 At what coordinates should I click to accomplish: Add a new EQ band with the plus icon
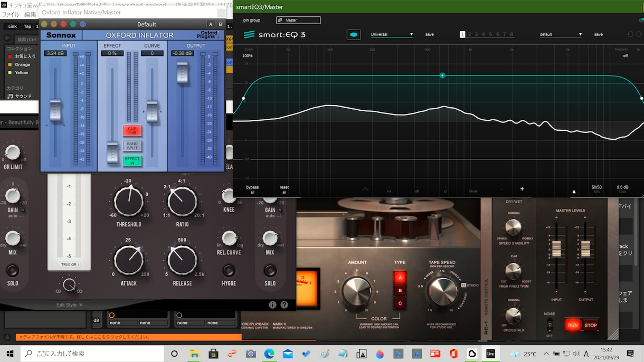522,189
